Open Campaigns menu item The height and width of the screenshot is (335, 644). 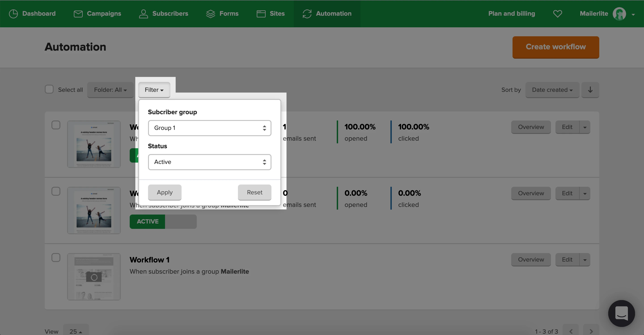click(97, 14)
